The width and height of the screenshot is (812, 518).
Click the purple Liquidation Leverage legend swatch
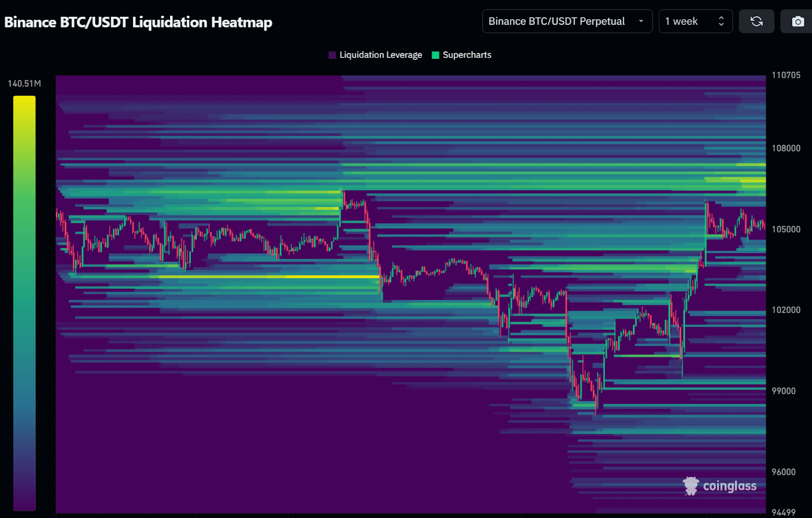point(332,55)
